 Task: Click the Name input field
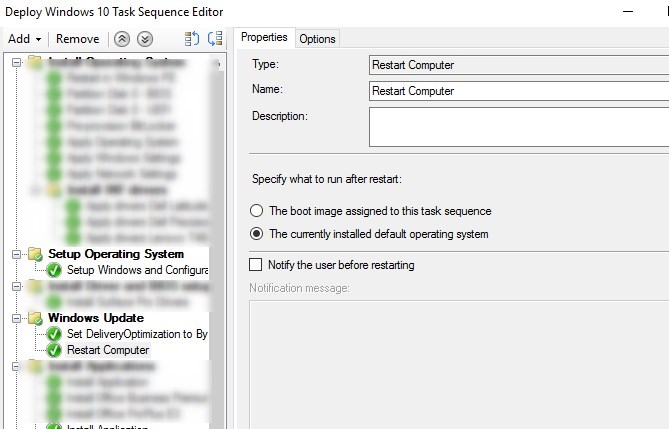click(x=519, y=91)
